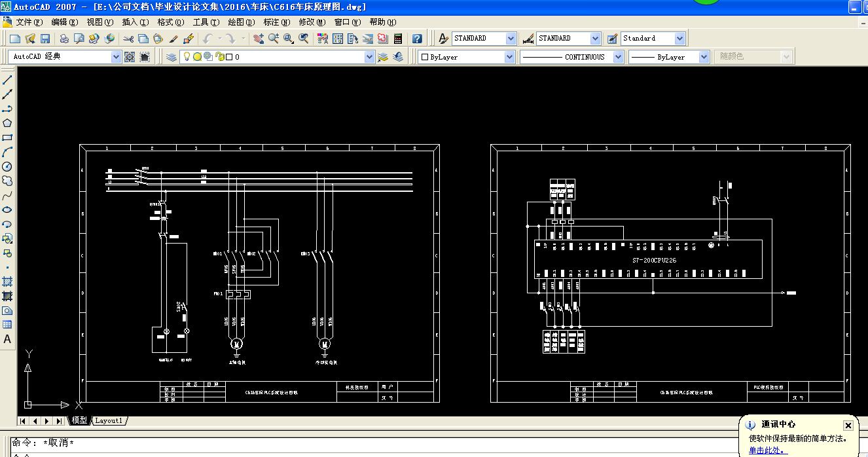
Task: Open the CONTINUOUS linetype dropdown
Action: coord(618,57)
